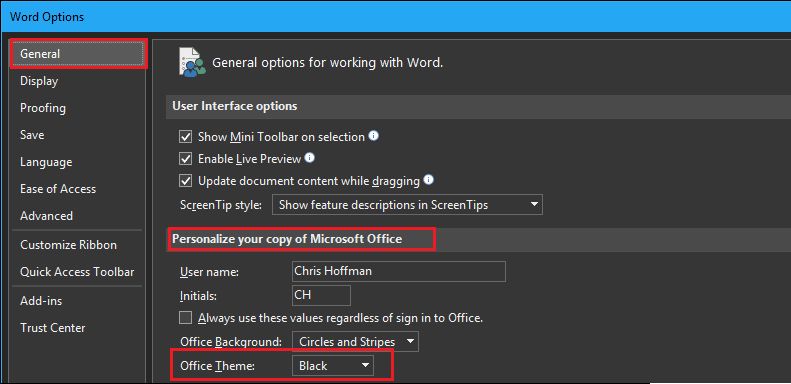Check Always use these values checkbox
The image size is (791, 384).
(186, 318)
